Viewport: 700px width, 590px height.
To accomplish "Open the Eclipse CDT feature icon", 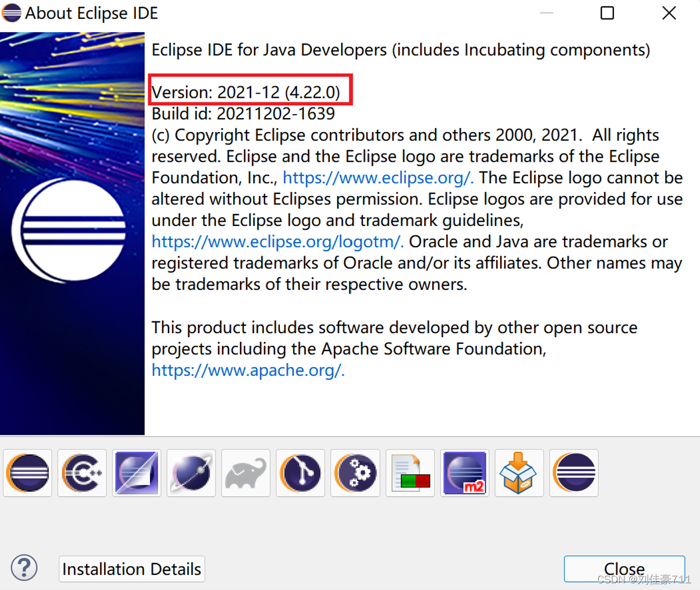I will pyautogui.click(x=82, y=473).
